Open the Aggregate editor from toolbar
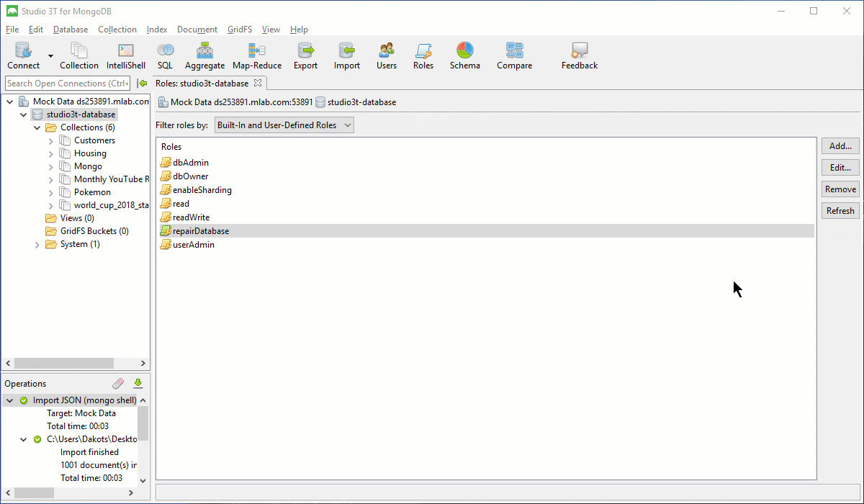 pyautogui.click(x=205, y=55)
